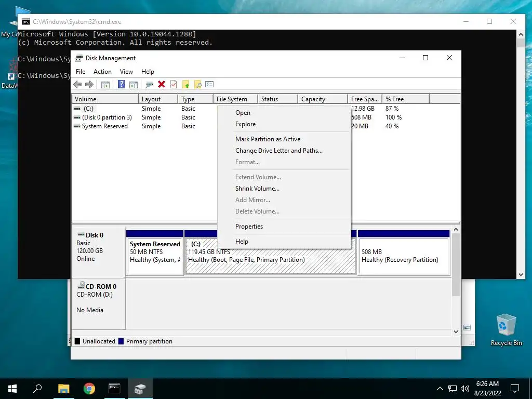The width and height of the screenshot is (532, 399).
Task: Click the folder with green arrow icon
Action: [x=185, y=85]
